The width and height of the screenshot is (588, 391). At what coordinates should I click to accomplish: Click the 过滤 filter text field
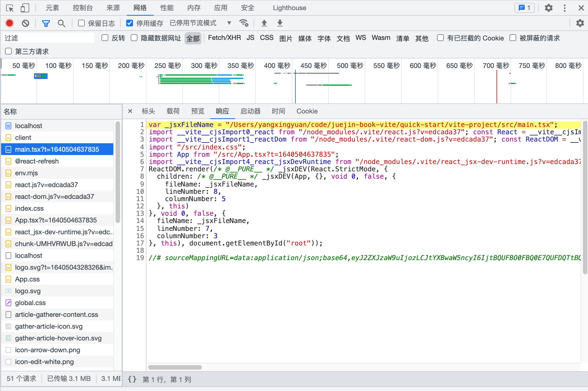pos(49,38)
